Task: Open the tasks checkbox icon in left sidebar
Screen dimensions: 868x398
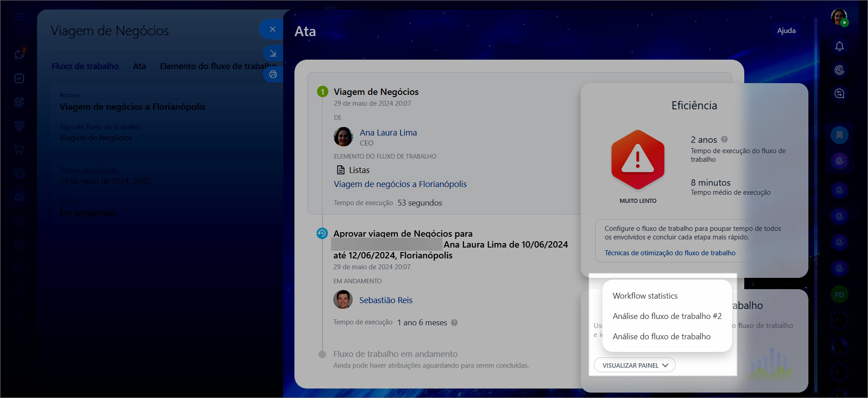Action: click(x=19, y=79)
